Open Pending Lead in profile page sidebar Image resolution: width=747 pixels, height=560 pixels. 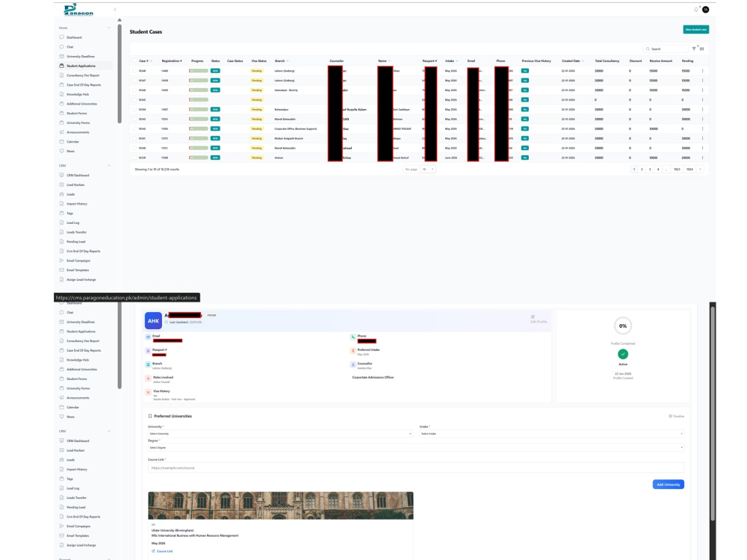pos(75,507)
